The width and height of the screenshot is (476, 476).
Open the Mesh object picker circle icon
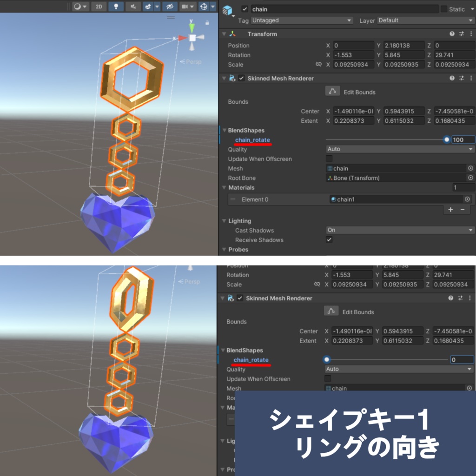[x=470, y=168]
